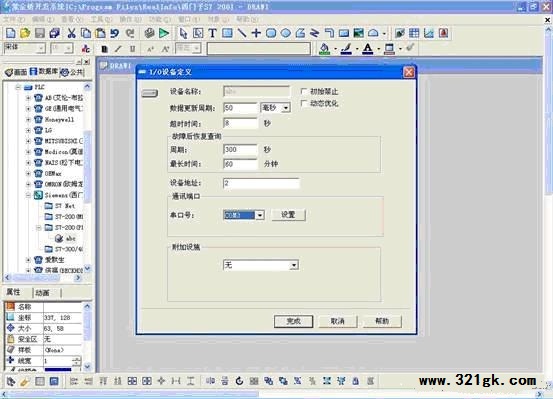
Task: Click the insert image picture icon
Action: click(358, 33)
